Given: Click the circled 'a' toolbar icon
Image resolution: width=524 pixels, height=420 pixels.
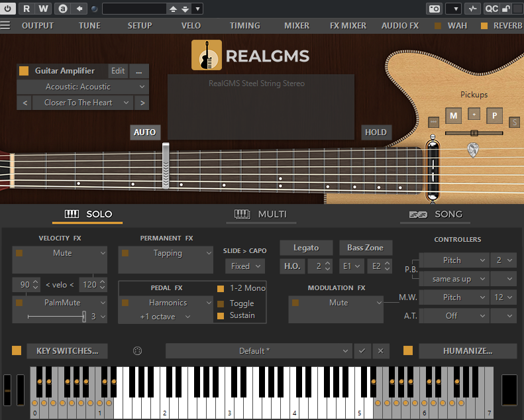Looking at the screenshot, I should (x=63, y=9).
